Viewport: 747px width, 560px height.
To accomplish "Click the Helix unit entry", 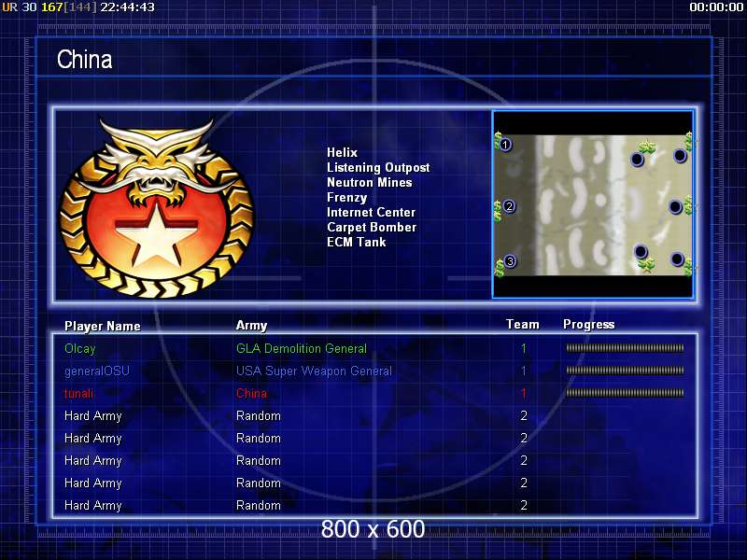I will [x=342, y=152].
